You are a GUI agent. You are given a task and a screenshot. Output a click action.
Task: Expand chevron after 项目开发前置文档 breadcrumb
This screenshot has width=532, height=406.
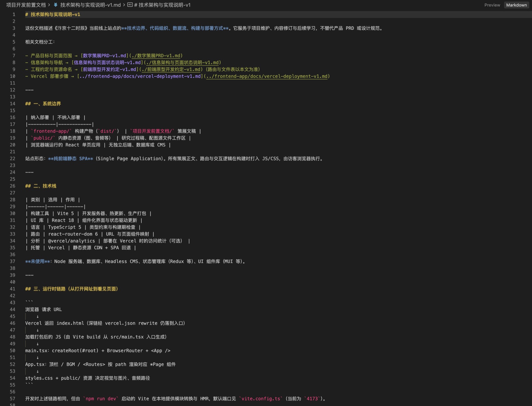pos(49,5)
